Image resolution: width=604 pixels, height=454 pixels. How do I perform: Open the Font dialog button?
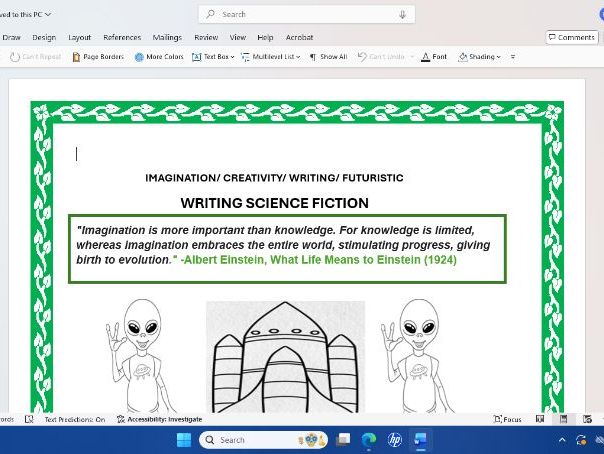pos(434,57)
